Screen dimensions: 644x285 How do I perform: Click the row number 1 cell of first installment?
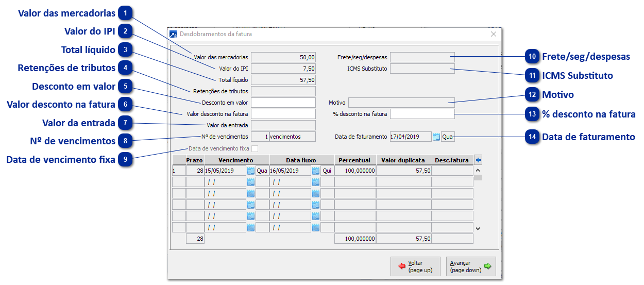[x=178, y=171]
